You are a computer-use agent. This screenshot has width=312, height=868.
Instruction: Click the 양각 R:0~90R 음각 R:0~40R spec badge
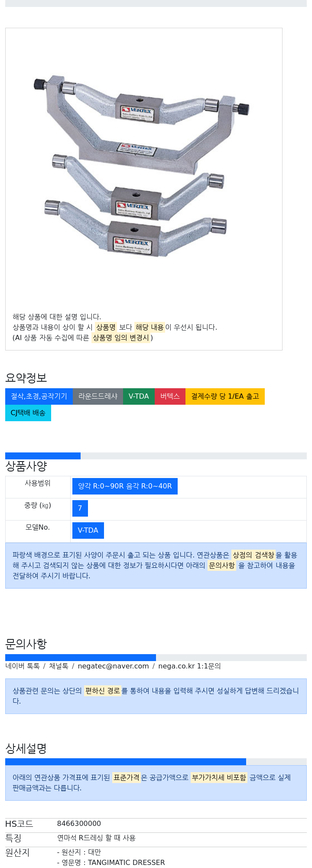(x=125, y=486)
